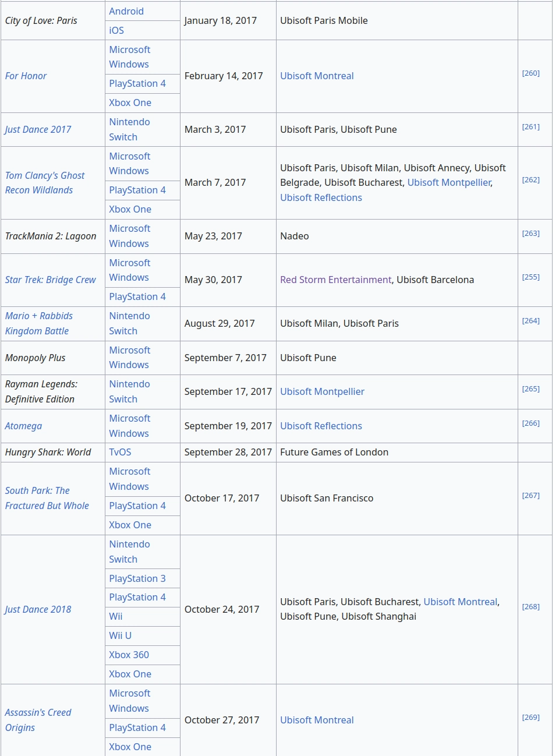The image size is (559, 756).
Task: Open Mario + Rabbids Kingdom Battle link
Action: click(x=39, y=323)
